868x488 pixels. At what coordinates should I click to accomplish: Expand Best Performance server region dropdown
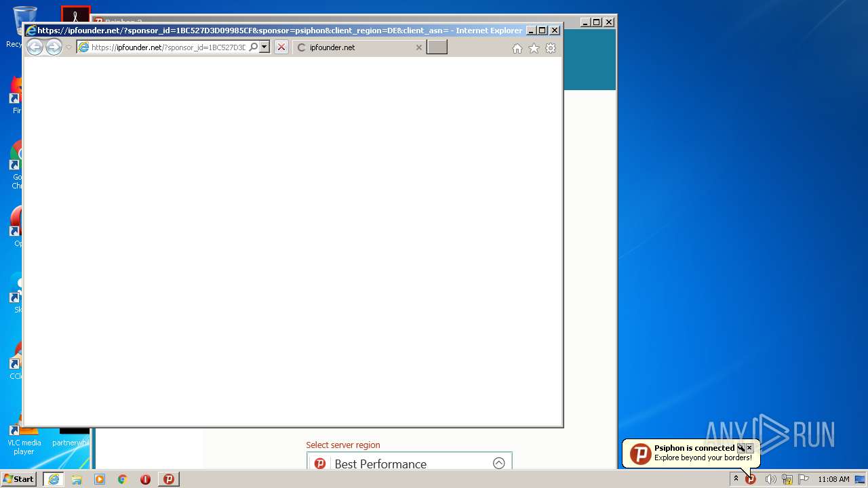(410, 462)
